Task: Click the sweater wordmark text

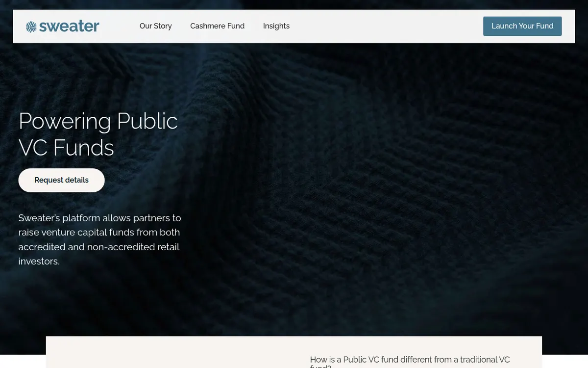Action: tap(70, 26)
